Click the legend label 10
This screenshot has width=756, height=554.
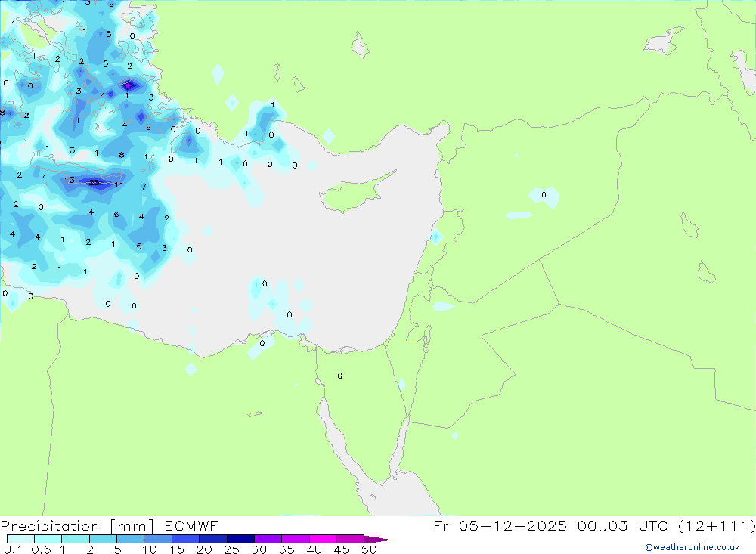click(150, 549)
